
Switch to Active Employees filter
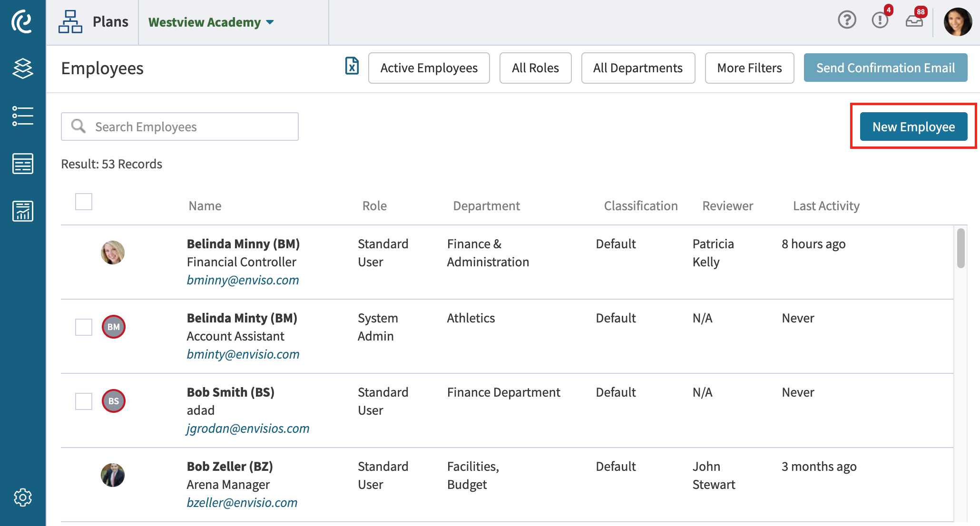(x=429, y=68)
